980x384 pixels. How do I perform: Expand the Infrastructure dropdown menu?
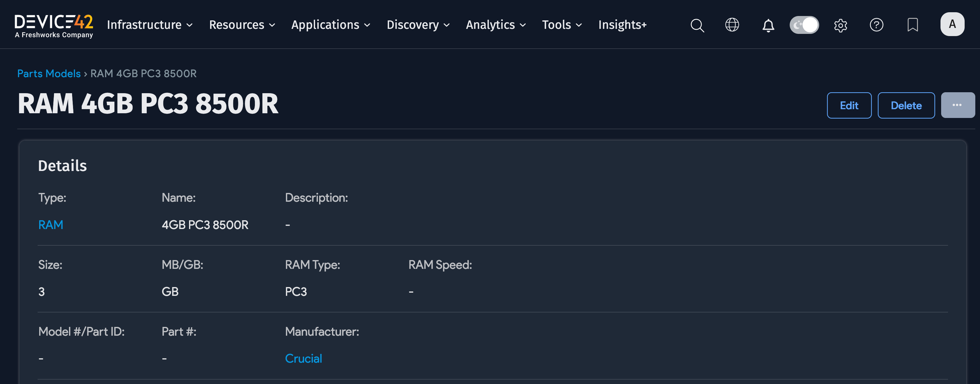click(x=150, y=25)
